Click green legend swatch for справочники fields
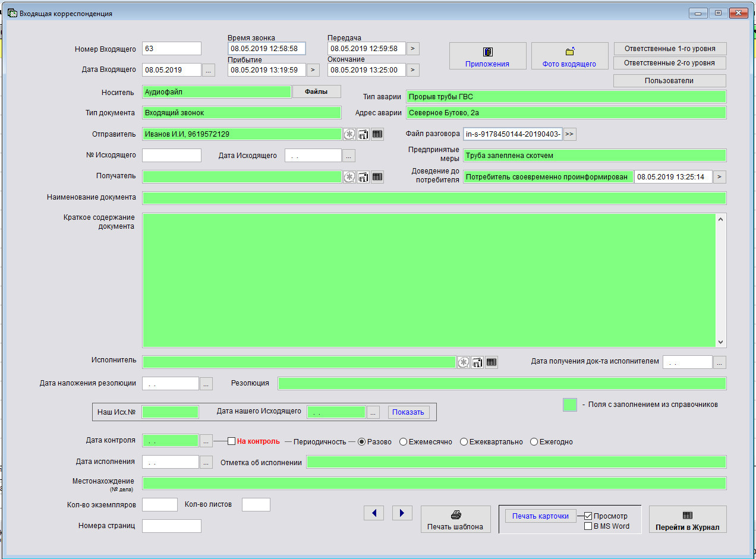 pos(570,405)
